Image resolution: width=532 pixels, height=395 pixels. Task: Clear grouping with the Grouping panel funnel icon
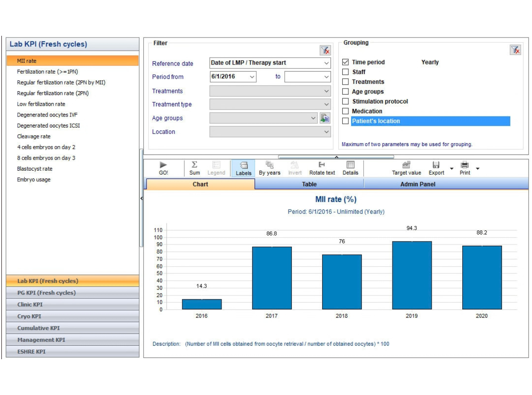point(515,50)
